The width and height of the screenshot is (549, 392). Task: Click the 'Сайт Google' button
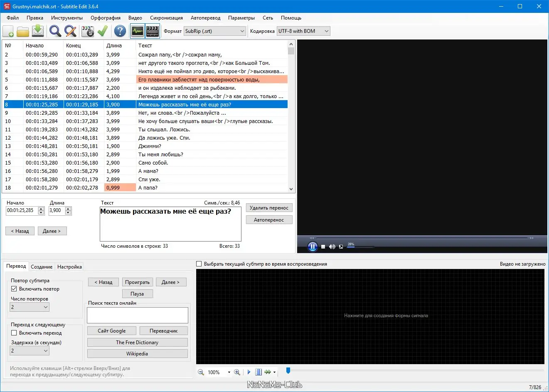(x=112, y=331)
